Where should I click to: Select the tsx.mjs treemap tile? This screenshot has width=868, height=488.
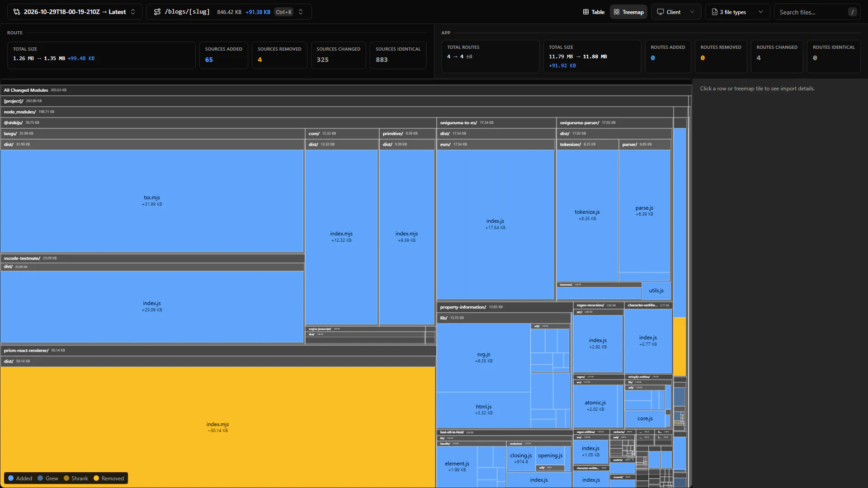[152, 201]
